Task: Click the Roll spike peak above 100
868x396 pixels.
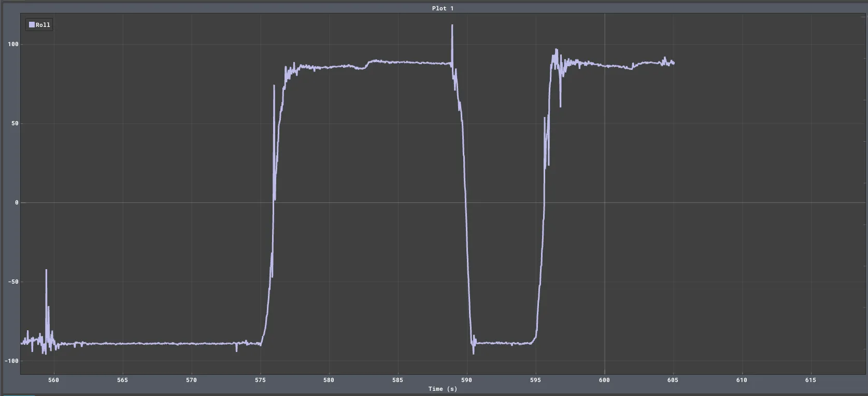Action: (452, 25)
